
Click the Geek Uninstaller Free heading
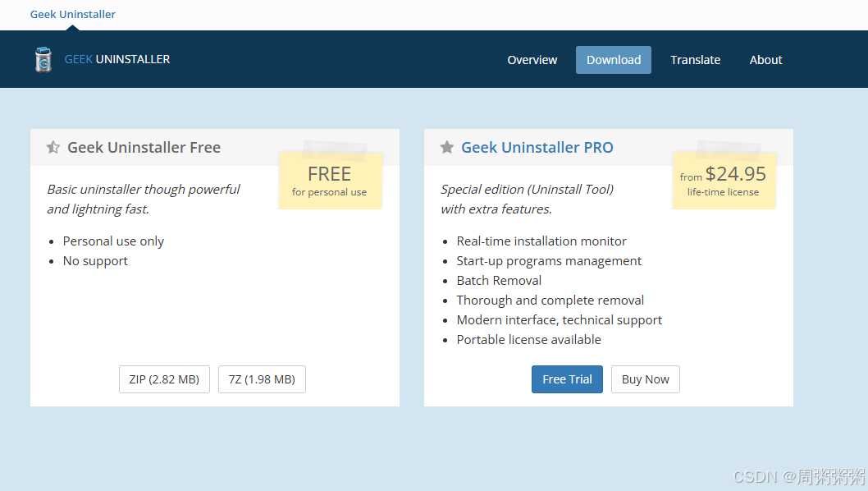[x=144, y=148]
